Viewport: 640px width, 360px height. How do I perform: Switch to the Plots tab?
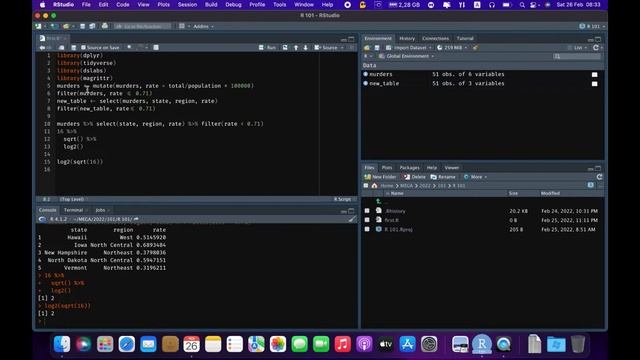tap(387, 168)
